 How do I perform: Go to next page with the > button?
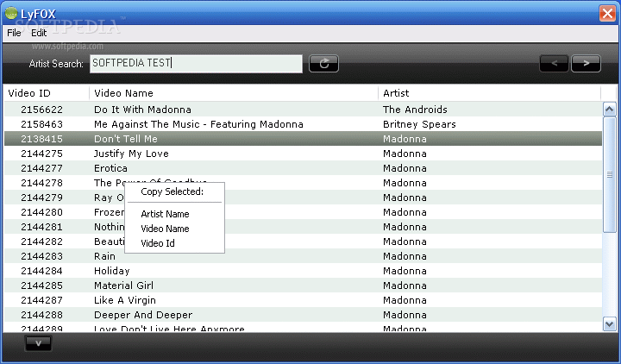(586, 63)
